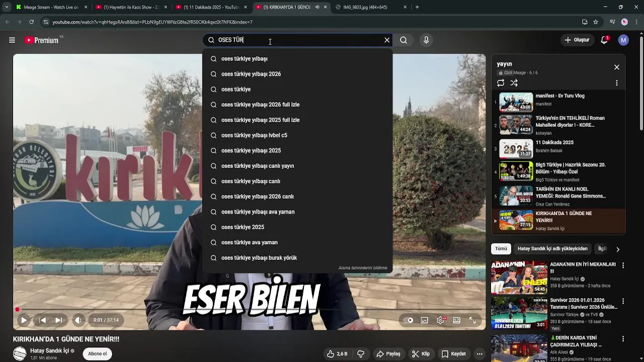Enter full screen mode

click(x=472, y=320)
